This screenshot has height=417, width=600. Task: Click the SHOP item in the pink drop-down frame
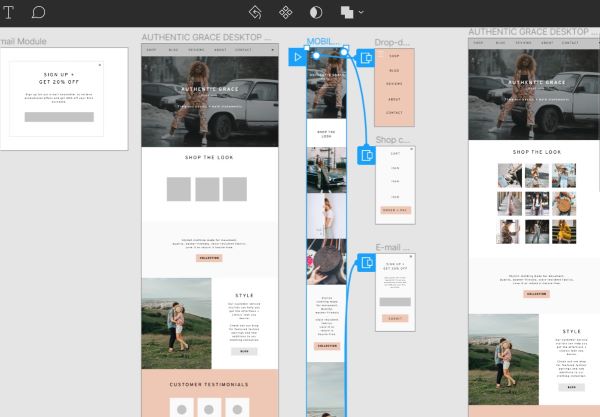pyautogui.click(x=394, y=56)
